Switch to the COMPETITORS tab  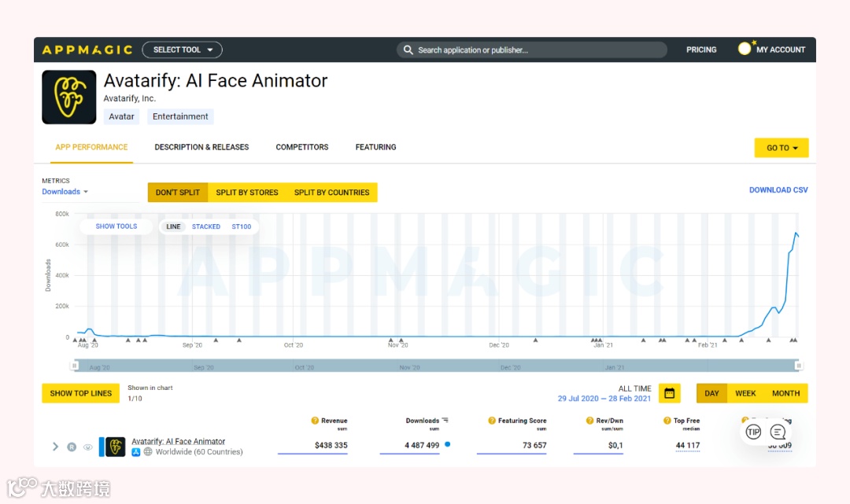302,147
